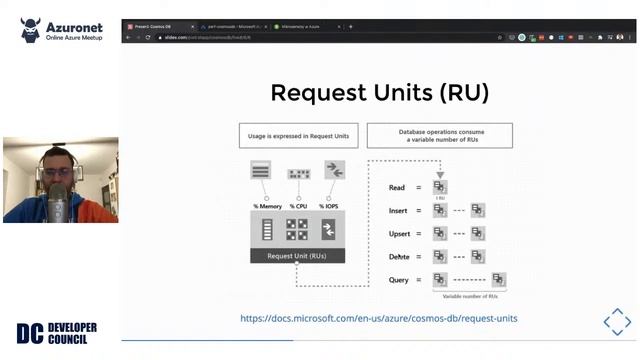Open the Extensions puzzle-piece icon
The image size is (640, 360).
point(600,38)
